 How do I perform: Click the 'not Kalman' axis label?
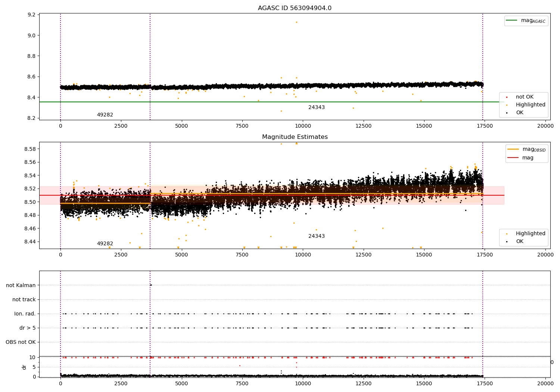pos(21,285)
